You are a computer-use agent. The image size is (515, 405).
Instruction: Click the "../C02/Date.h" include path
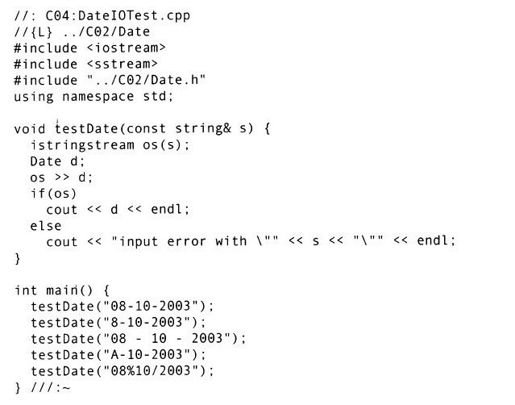[x=146, y=80]
